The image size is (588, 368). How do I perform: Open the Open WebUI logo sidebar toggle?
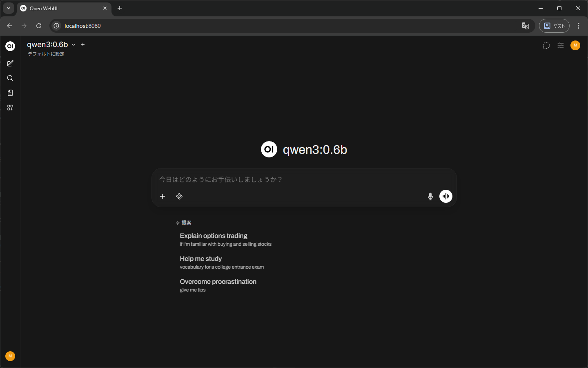click(10, 46)
